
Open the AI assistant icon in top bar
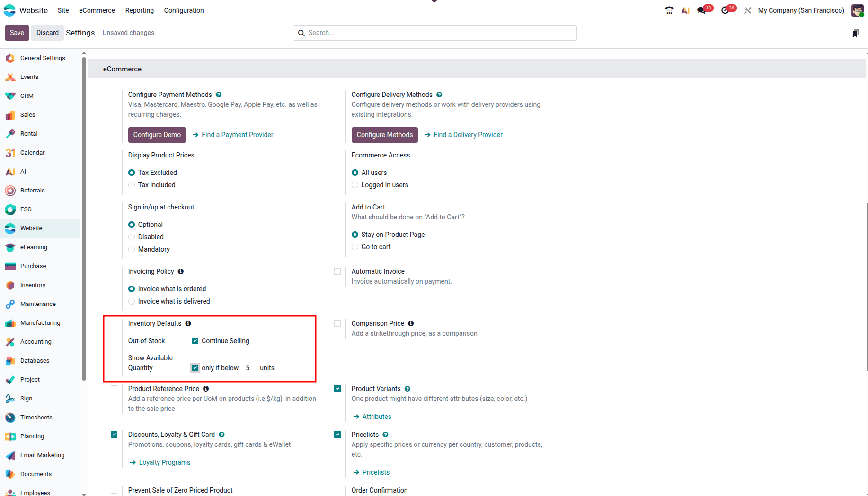[685, 10]
